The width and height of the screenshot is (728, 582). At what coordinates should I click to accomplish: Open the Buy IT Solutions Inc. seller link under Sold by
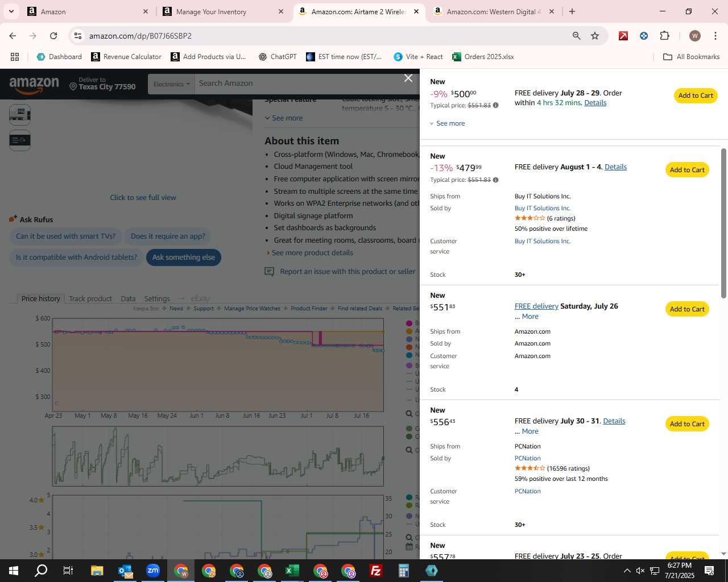click(542, 209)
